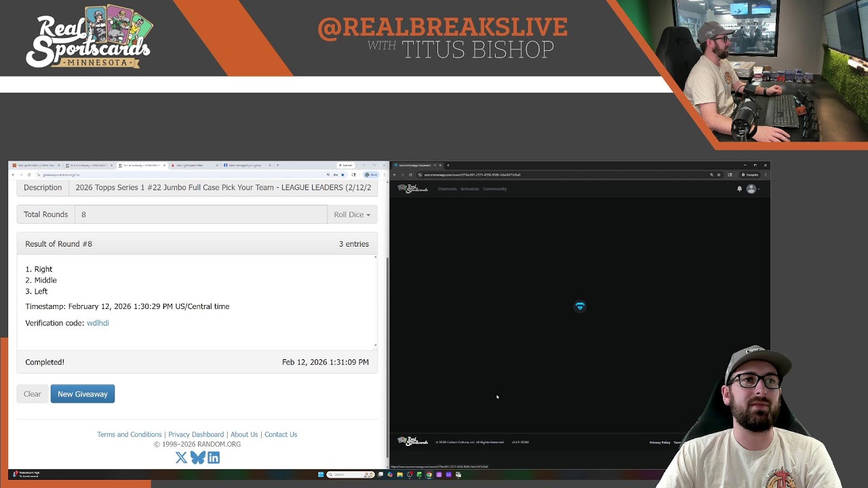Go back in the Random.org browser window
Screen dimensions: 868x488
coord(13,175)
